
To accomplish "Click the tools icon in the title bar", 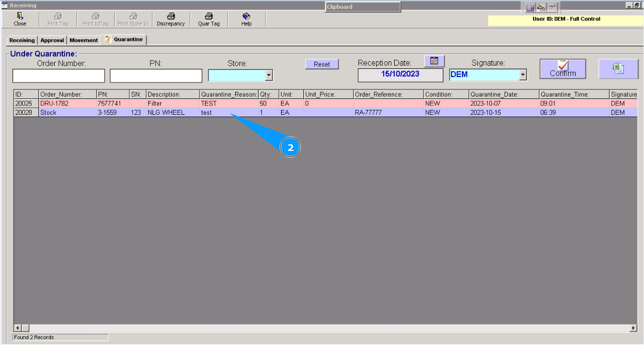I will [541, 7].
